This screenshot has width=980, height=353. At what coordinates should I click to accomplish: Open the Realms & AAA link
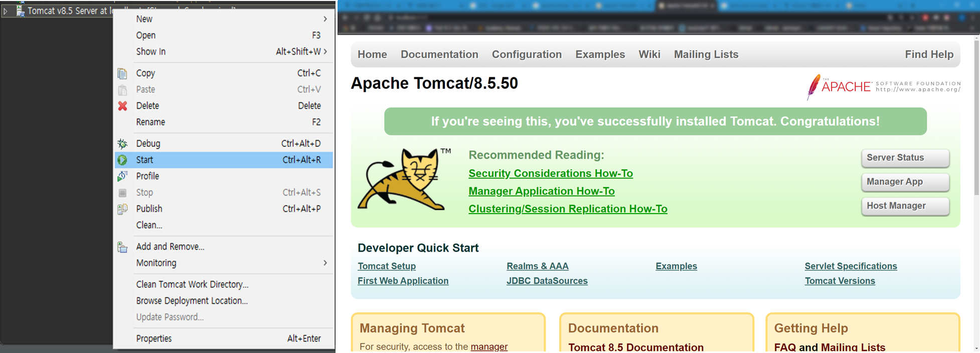538,266
